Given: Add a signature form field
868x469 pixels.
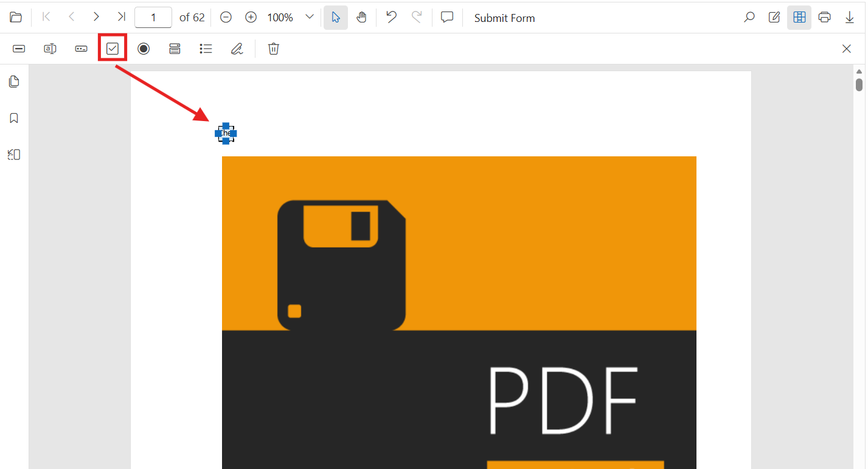Looking at the screenshot, I should [x=237, y=49].
